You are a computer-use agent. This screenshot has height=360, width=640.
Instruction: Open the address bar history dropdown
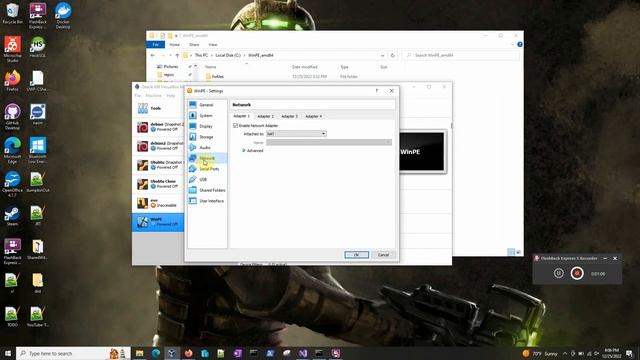(x=382, y=55)
